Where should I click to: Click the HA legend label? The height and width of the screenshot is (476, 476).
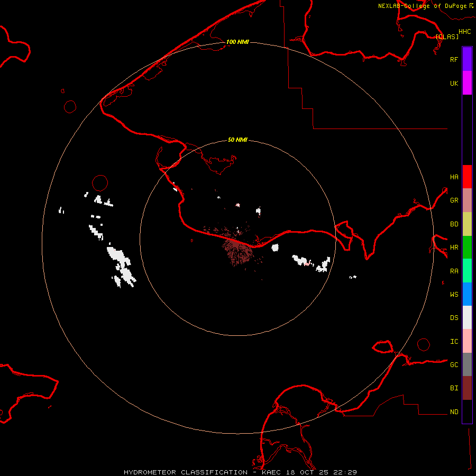click(454, 177)
